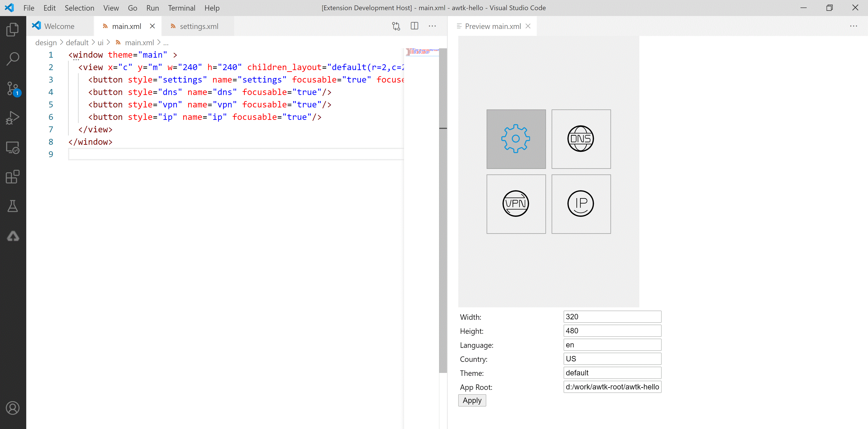Click the breadcrumb ellipsis symbol item
The image size is (868, 429).
pos(166,43)
